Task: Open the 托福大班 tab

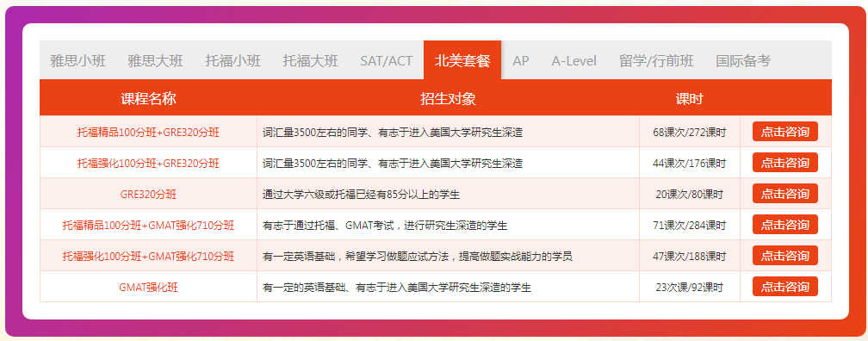Action: coord(311,60)
